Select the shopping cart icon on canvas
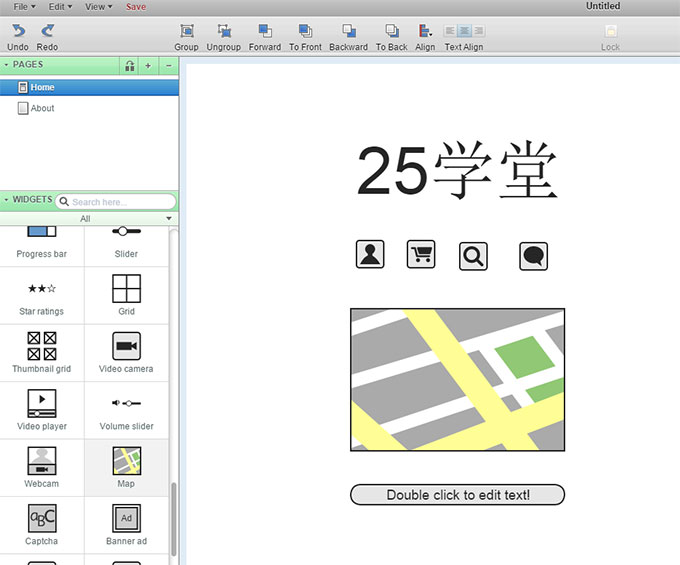This screenshot has height=565, width=680. (x=421, y=255)
